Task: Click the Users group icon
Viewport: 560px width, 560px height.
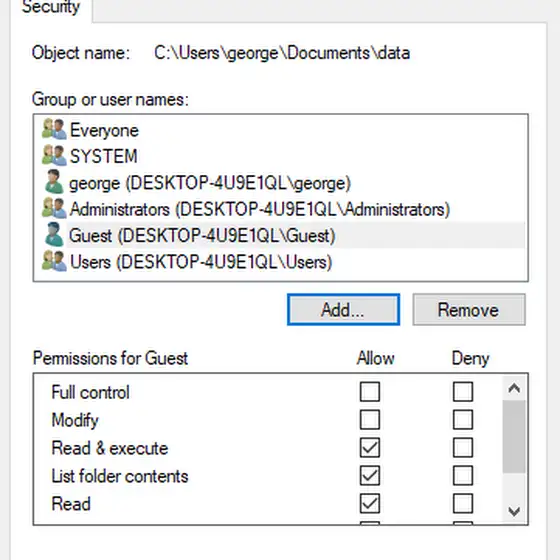Action: tap(54, 261)
